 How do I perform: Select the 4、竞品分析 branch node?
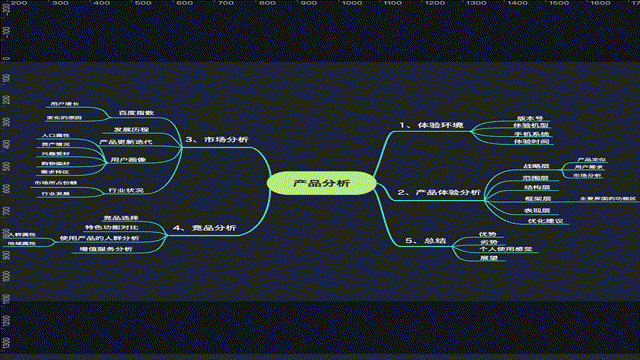(x=204, y=228)
